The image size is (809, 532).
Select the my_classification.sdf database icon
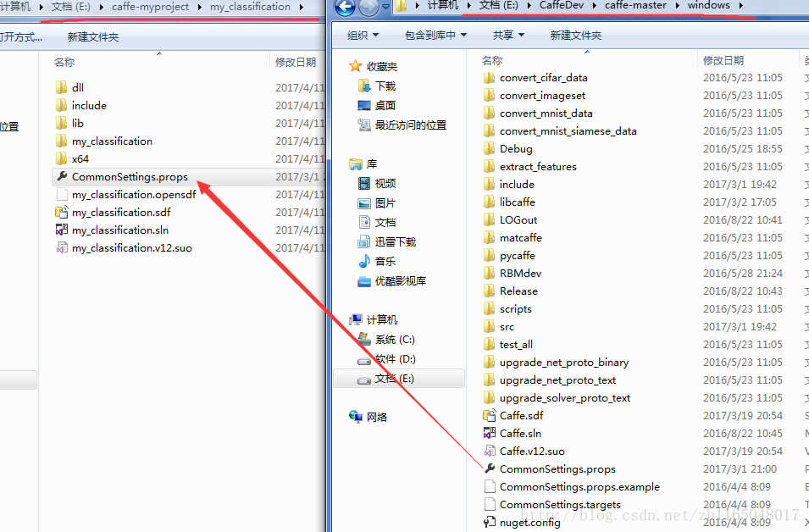click(x=62, y=212)
